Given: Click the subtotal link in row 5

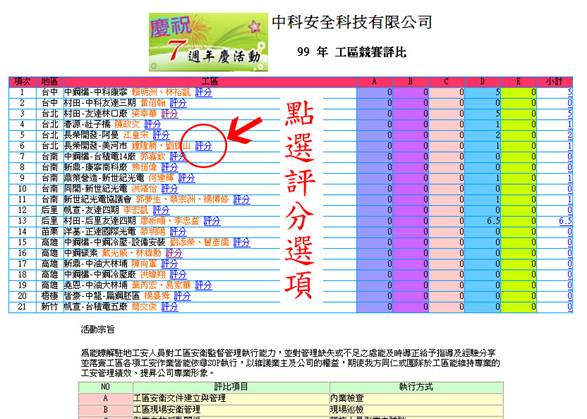Looking at the screenshot, I should (570, 135).
